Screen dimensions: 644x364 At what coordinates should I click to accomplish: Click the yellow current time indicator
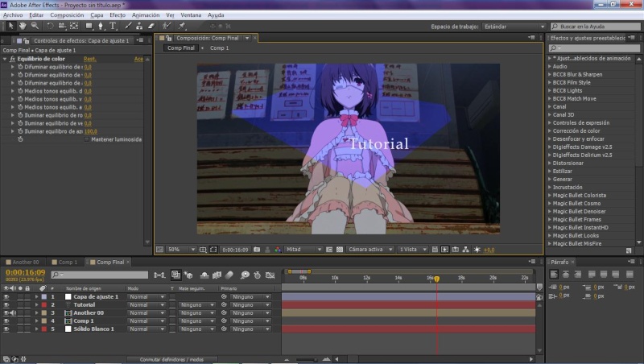(x=437, y=279)
